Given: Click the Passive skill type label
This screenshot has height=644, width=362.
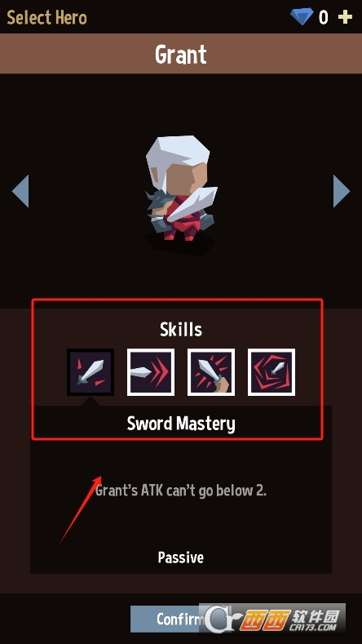Looking at the screenshot, I should [181, 557].
